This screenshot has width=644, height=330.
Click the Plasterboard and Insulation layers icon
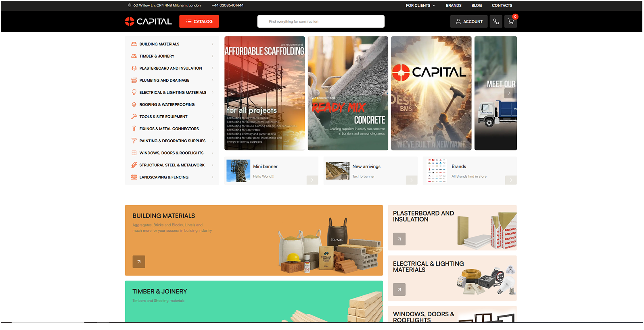click(x=134, y=68)
